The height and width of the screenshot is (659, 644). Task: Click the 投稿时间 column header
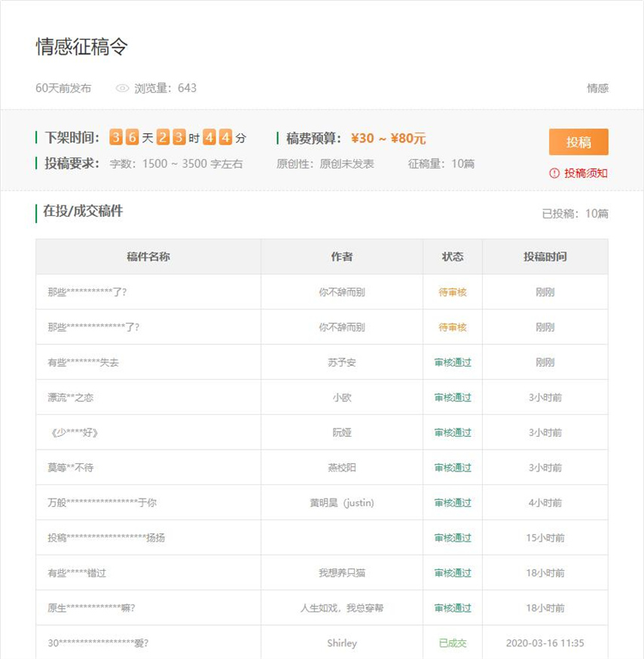[x=545, y=256]
